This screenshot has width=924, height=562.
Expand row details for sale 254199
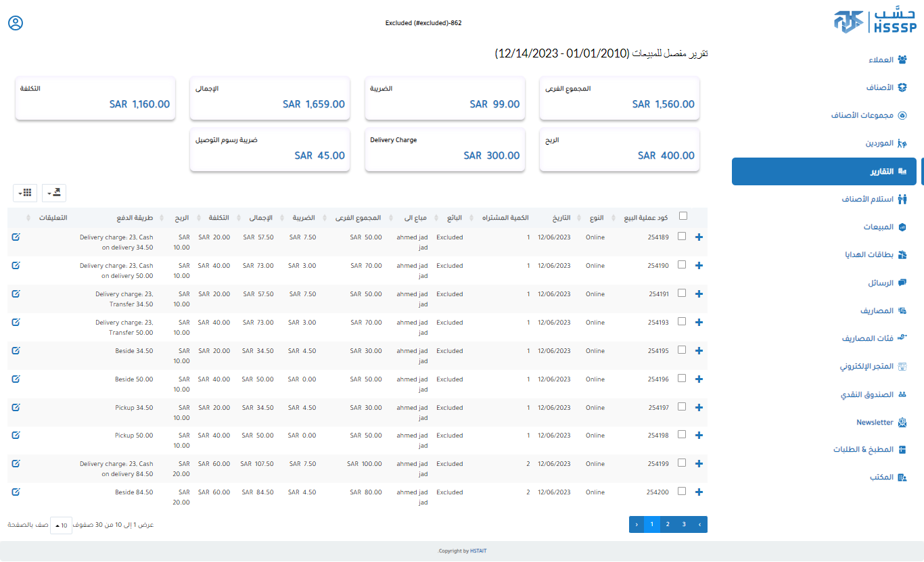[699, 464]
